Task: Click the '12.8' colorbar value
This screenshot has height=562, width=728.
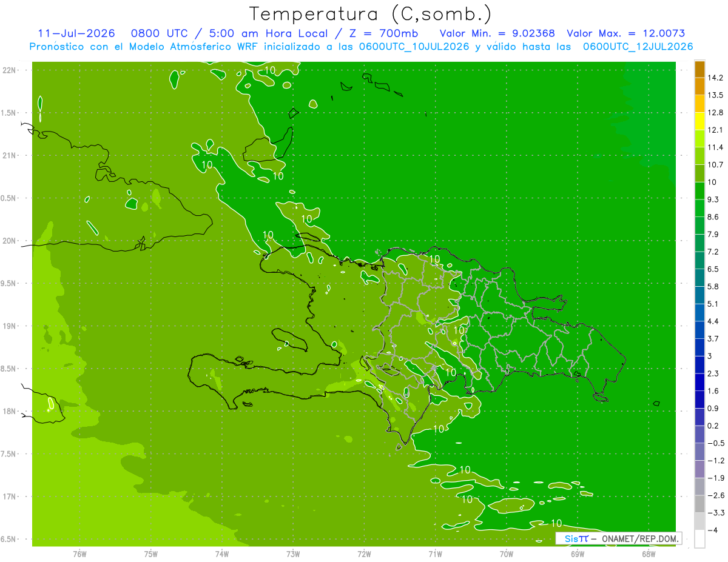Action: tap(716, 112)
